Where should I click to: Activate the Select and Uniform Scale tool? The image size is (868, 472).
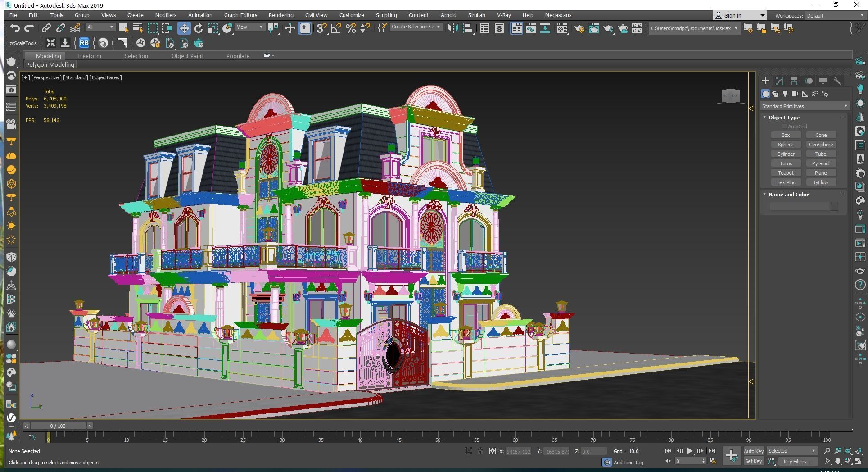click(x=213, y=28)
